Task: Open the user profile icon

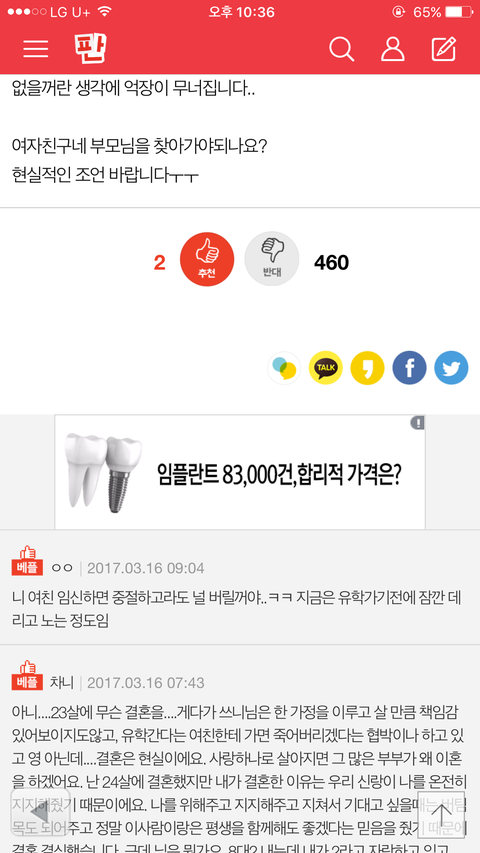Action: (392, 50)
